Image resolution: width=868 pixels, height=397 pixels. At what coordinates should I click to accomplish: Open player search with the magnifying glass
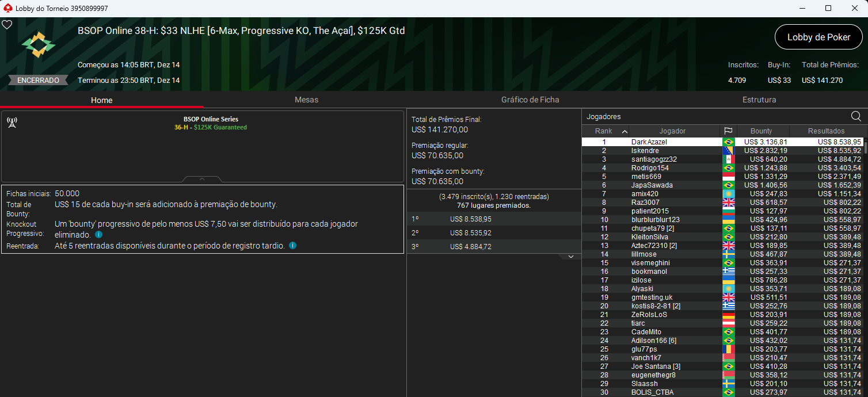click(856, 116)
